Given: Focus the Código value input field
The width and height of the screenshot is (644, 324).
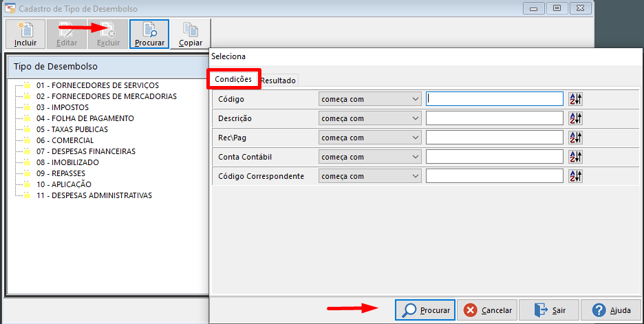Looking at the screenshot, I should (x=495, y=99).
